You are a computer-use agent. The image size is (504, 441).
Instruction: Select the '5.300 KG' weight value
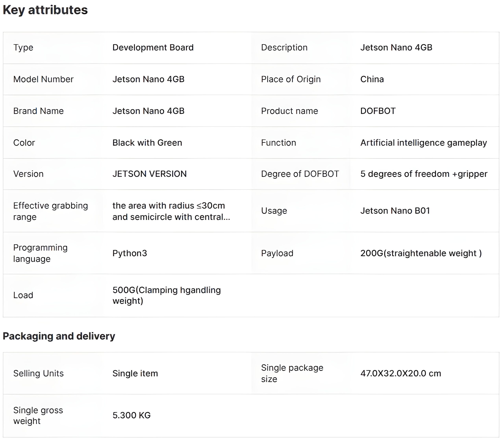(132, 415)
